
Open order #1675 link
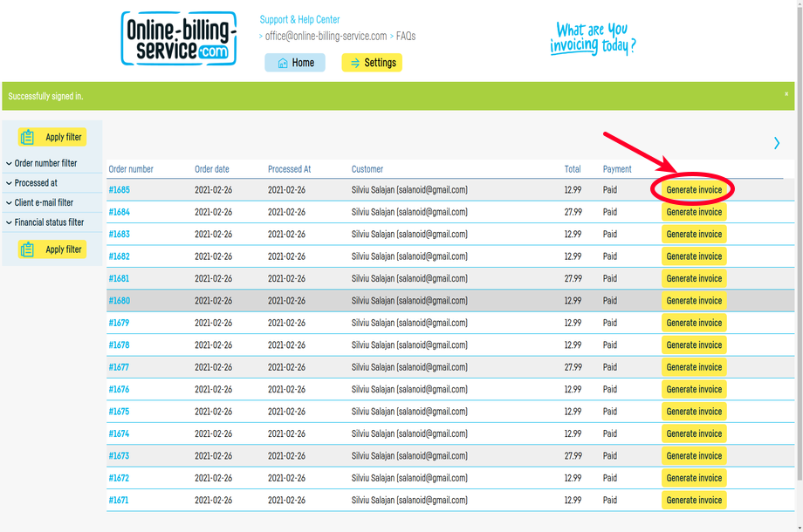pos(119,412)
